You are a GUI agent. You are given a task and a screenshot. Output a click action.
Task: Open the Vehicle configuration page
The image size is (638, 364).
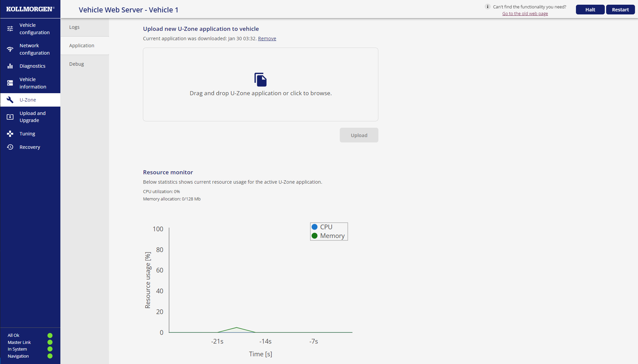(x=30, y=29)
